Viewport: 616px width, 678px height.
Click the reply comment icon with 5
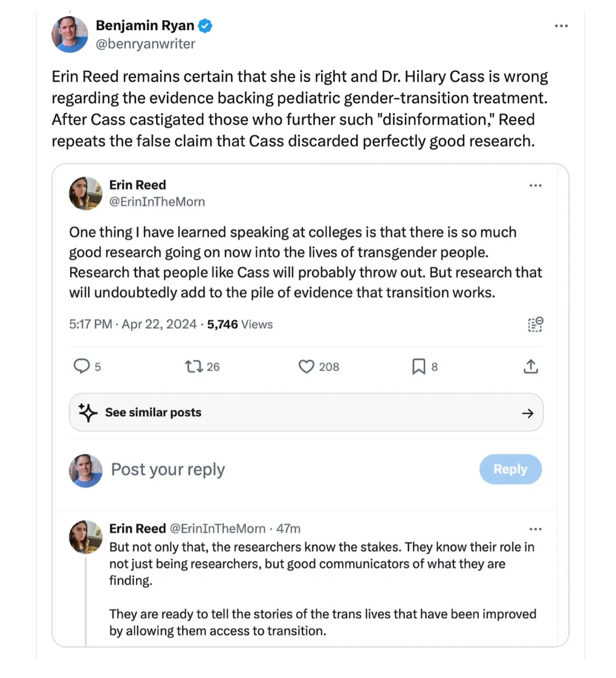81,366
